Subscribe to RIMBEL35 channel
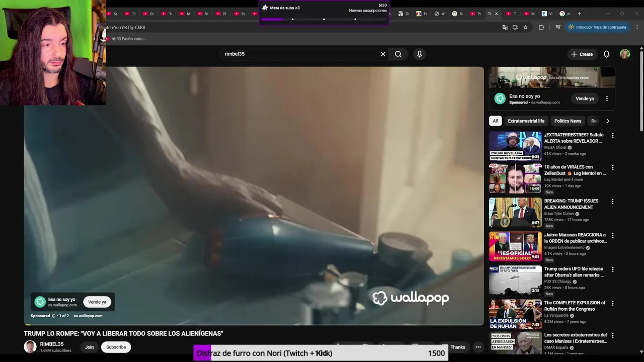This screenshot has width=644, height=362. click(116, 347)
